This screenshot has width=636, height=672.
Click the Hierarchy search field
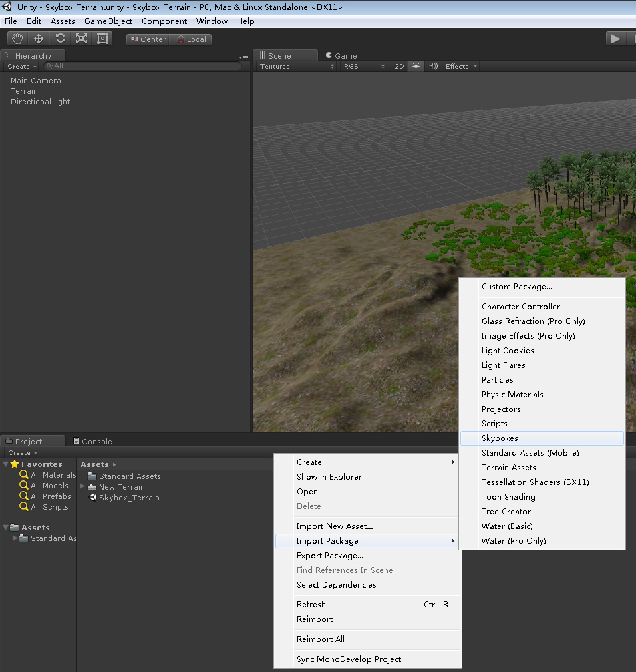(x=143, y=66)
